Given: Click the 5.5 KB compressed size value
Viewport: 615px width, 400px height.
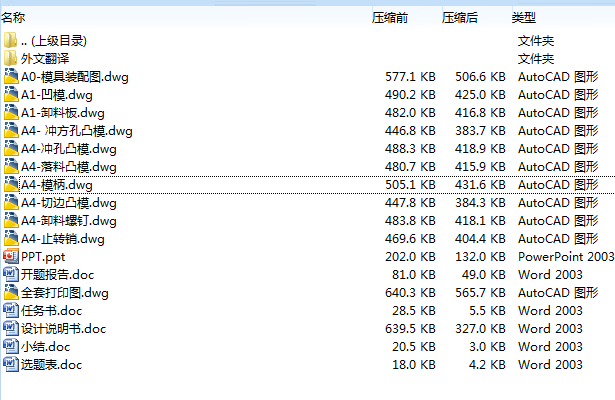Looking at the screenshot, I should pos(488,311).
